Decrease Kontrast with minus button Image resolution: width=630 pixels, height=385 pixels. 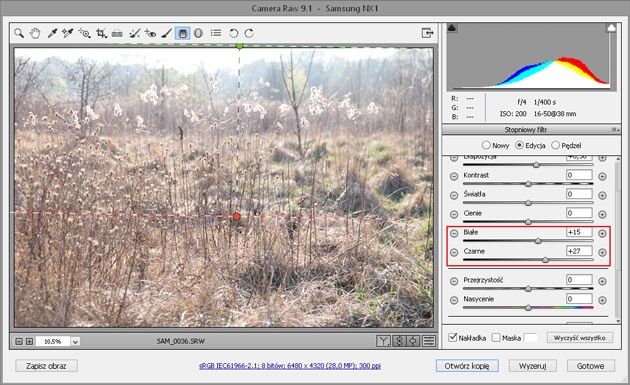(x=454, y=176)
